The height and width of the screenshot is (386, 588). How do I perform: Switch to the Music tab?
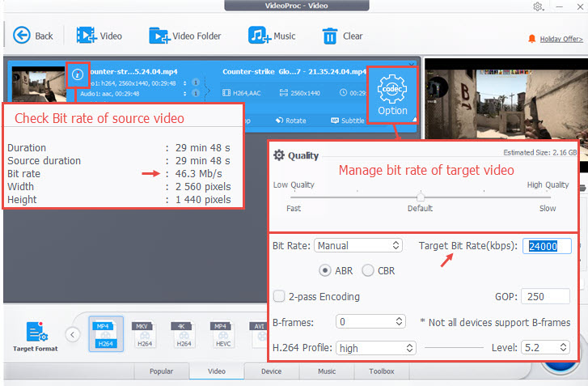pyautogui.click(x=327, y=371)
